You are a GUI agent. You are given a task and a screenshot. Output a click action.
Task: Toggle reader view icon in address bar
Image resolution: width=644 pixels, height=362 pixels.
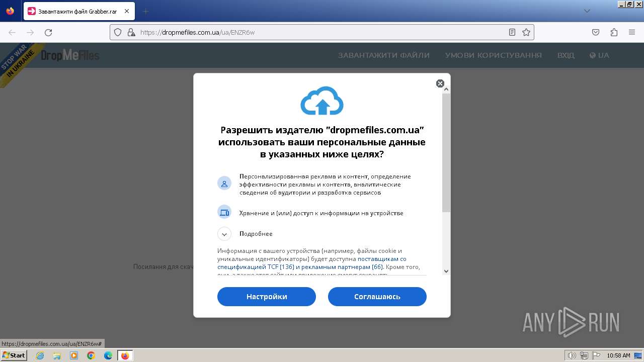pyautogui.click(x=512, y=32)
